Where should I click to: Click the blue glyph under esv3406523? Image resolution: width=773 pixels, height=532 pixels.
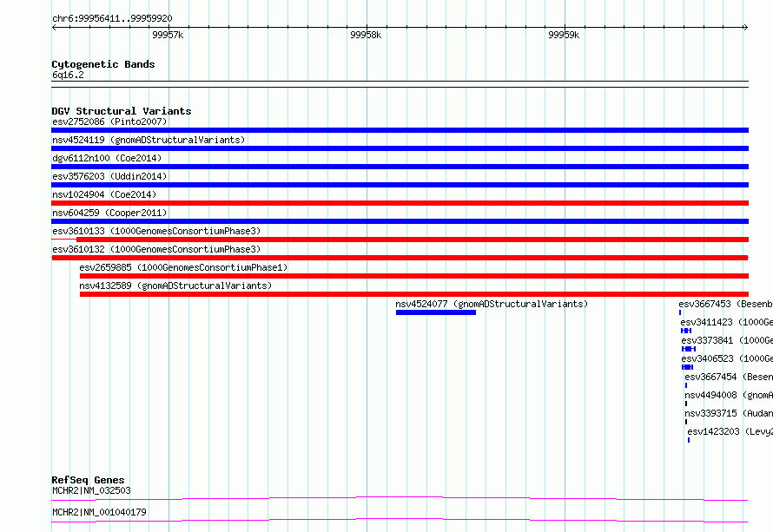click(x=687, y=367)
